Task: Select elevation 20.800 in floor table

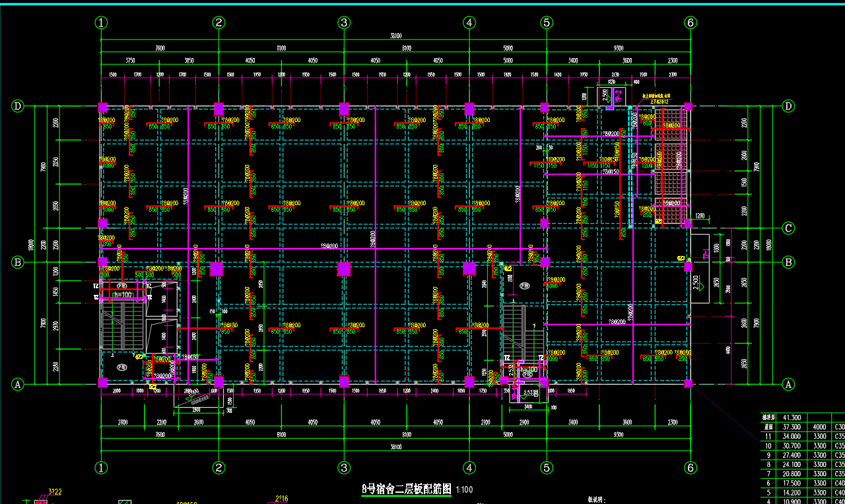Action: point(791,474)
